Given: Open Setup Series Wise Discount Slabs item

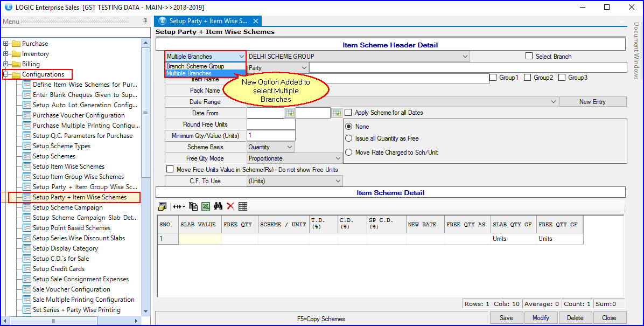Looking at the screenshot, I should click(x=79, y=238).
